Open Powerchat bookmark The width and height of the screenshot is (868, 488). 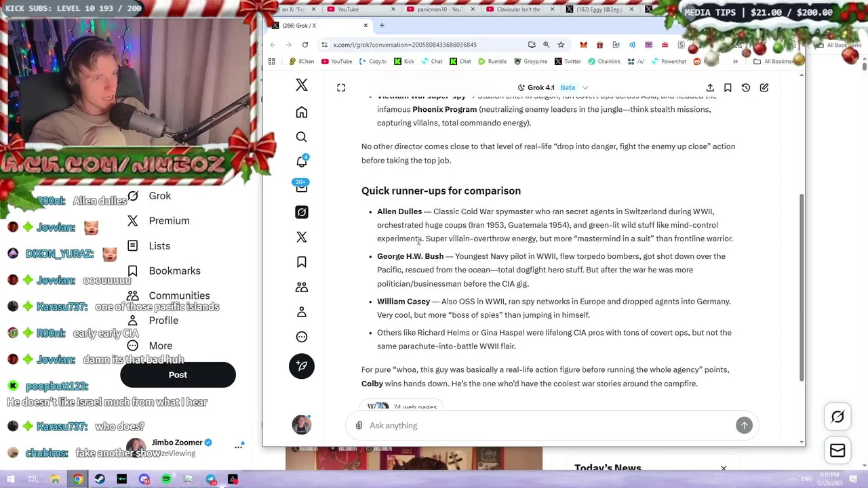(x=669, y=61)
